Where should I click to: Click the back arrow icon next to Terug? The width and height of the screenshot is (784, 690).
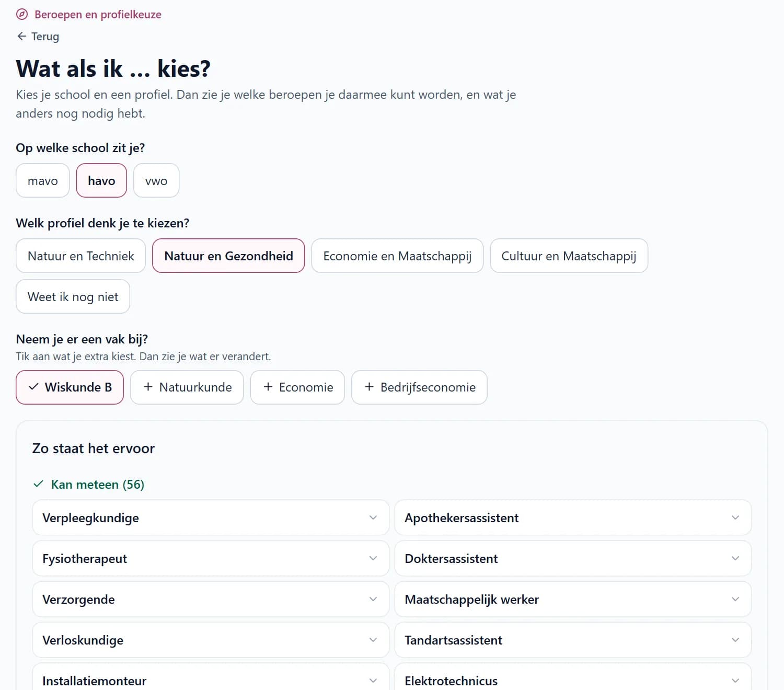21,36
